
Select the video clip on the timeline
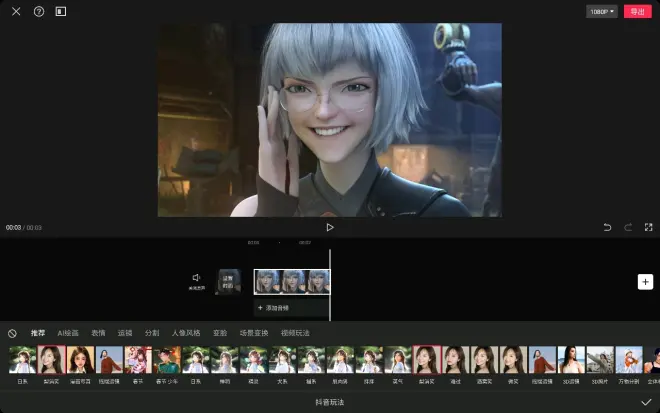coord(291,281)
